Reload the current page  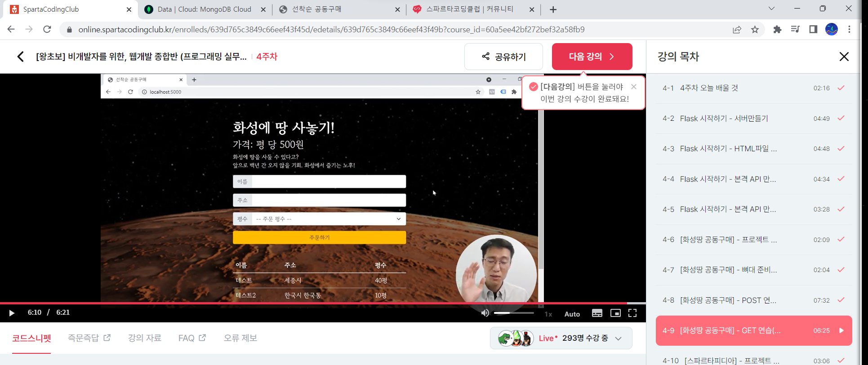pyautogui.click(x=47, y=29)
